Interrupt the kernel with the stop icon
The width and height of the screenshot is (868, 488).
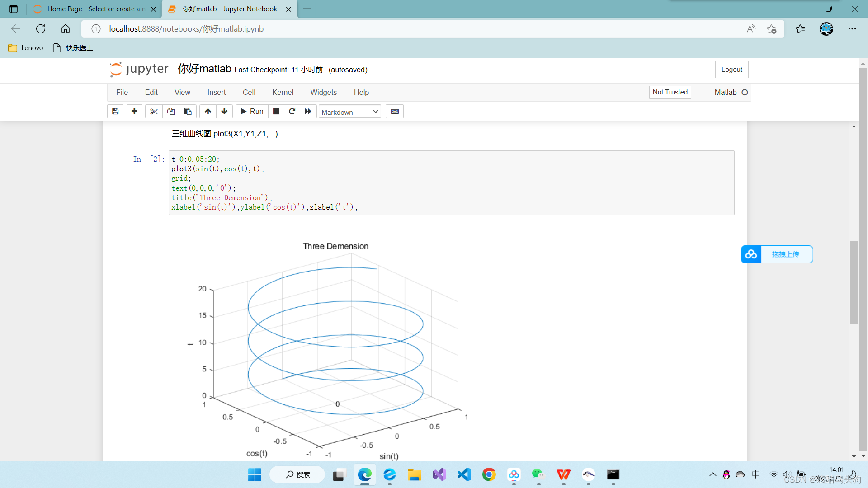pyautogui.click(x=276, y=112)
